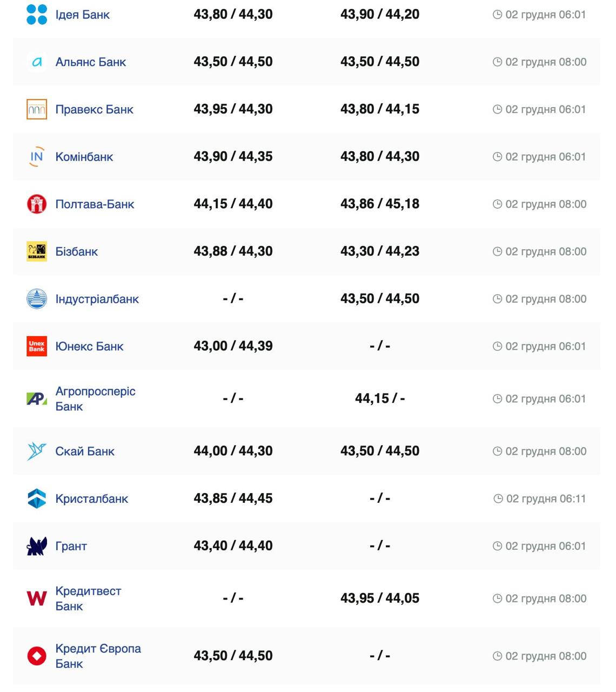Image resolution: width=616 pixels, height=692 pixels.
Task: Click the clock icon in Скай Банк row
Action: tap(497, 451)
